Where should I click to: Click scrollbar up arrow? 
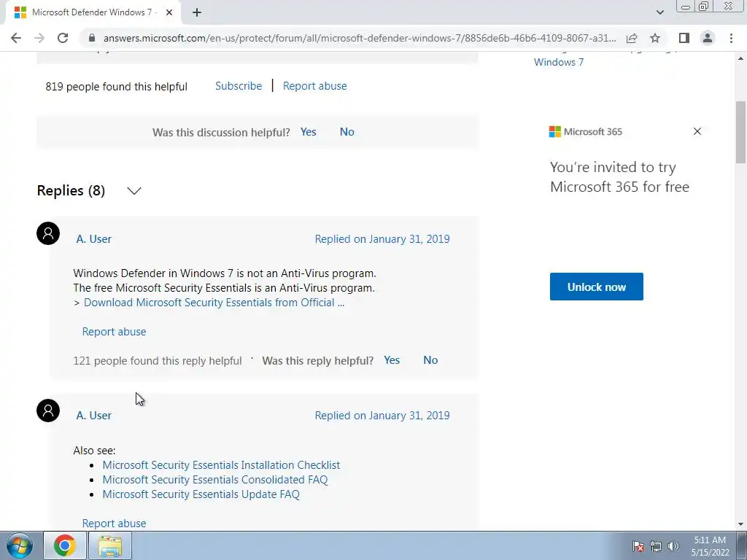740,58
